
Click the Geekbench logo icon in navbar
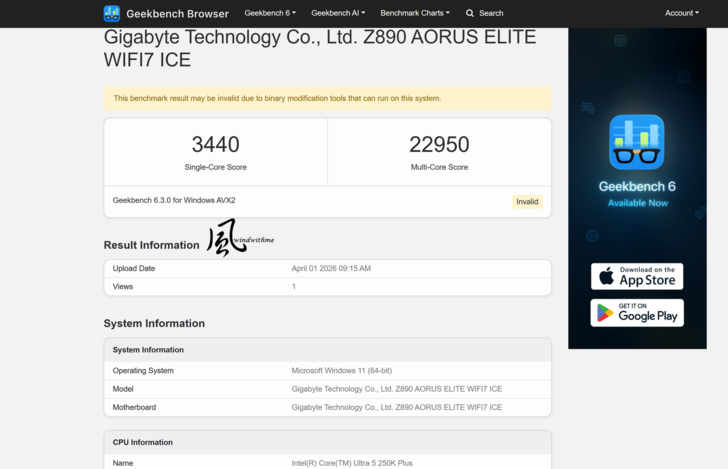pyautogui.click(x=111, y=13)
